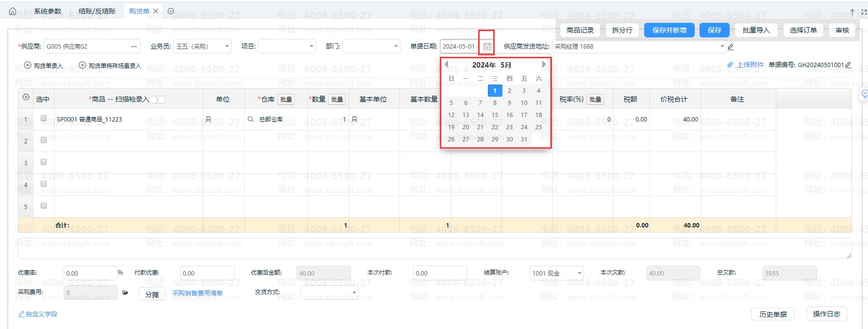The height and width of the screenshot is (329, 868).
Task: Click edit pencil next to document number
Action: coord(848,65)
